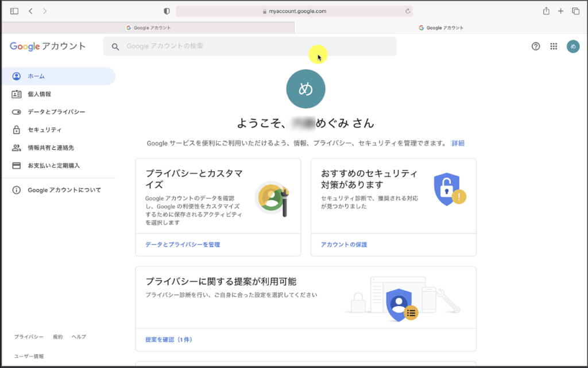Viewport: 588px width, 368px height.
Task: Toggle the Safari sidebar button
Action: click(14, 11)
